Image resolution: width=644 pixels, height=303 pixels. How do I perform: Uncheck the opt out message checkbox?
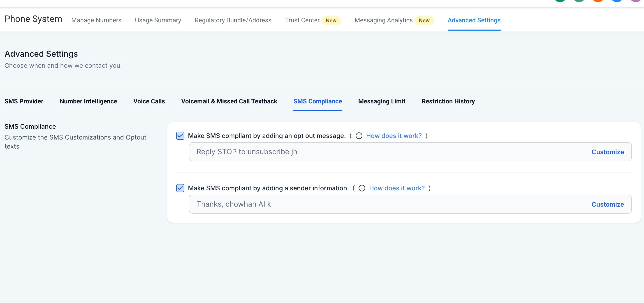[x=180, y=136]
